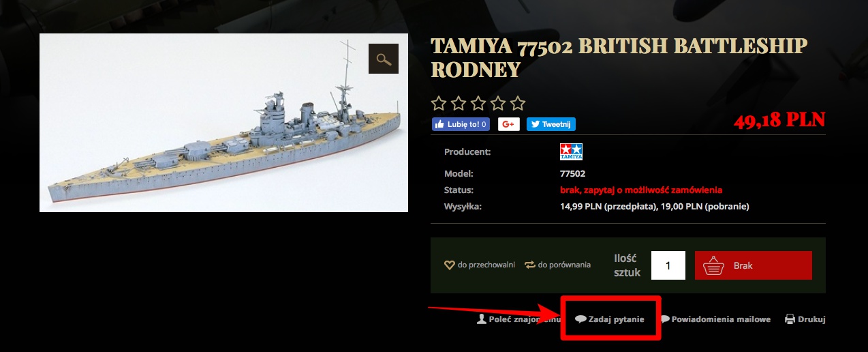This screenshot has height=352, width=868.
Task: Click "Zadaj pytanie" to ask a question
Action: click(x=610, y=319)
